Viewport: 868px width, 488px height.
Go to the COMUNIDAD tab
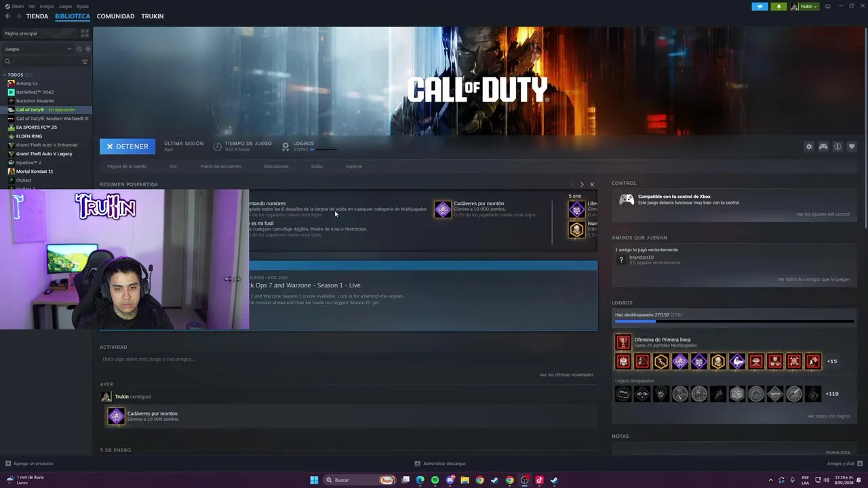pyautogui.click(x=115, y=16)
